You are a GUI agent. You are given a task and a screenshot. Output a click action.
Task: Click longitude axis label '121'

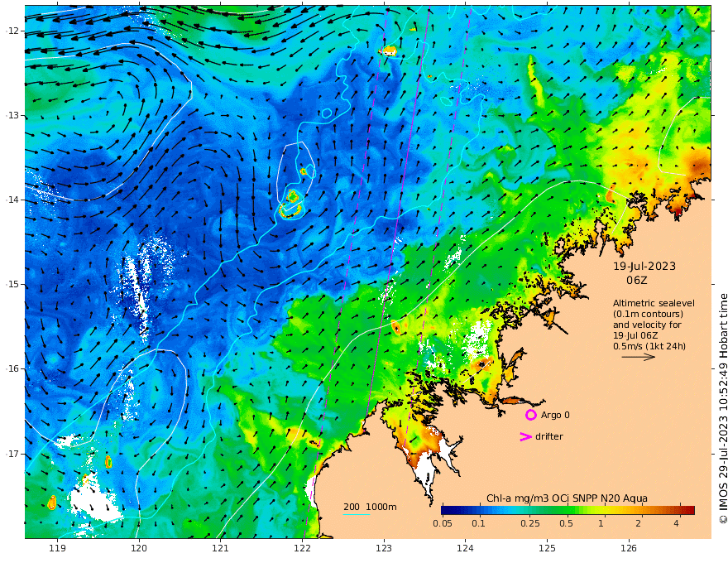pos(220,549)
